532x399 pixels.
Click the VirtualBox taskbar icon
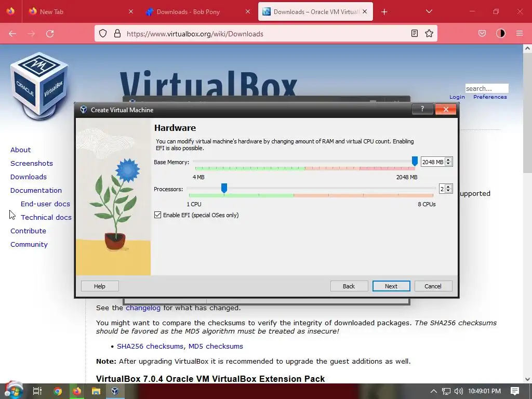[115, 391]
